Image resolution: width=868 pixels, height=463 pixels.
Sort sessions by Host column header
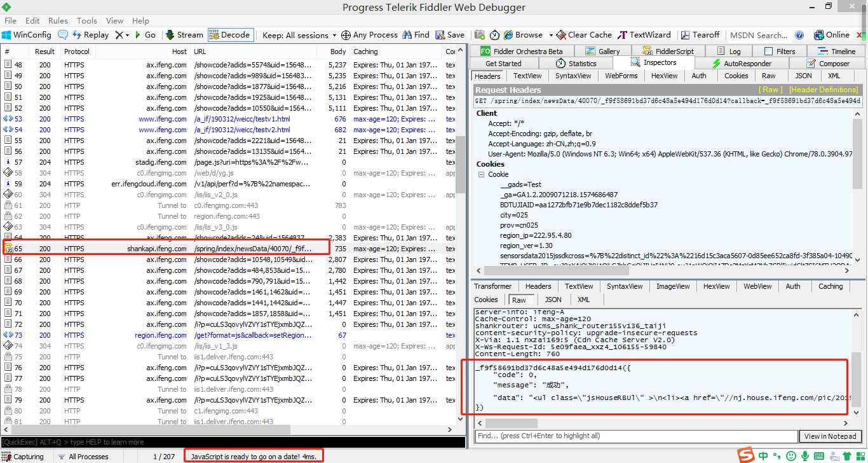pos(142,52)
